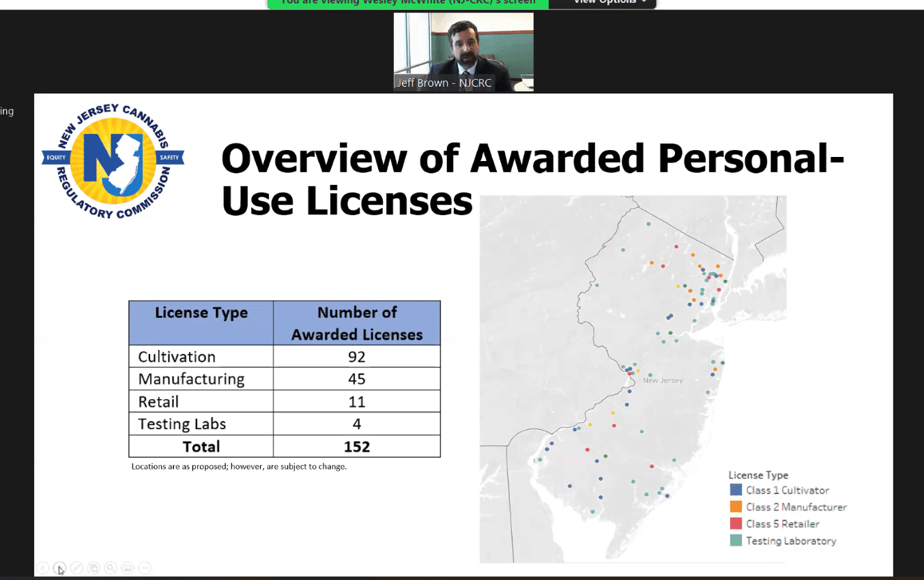Click the copy screenshot icon
The image size is (924, 580).
click(x=93, y=567)
